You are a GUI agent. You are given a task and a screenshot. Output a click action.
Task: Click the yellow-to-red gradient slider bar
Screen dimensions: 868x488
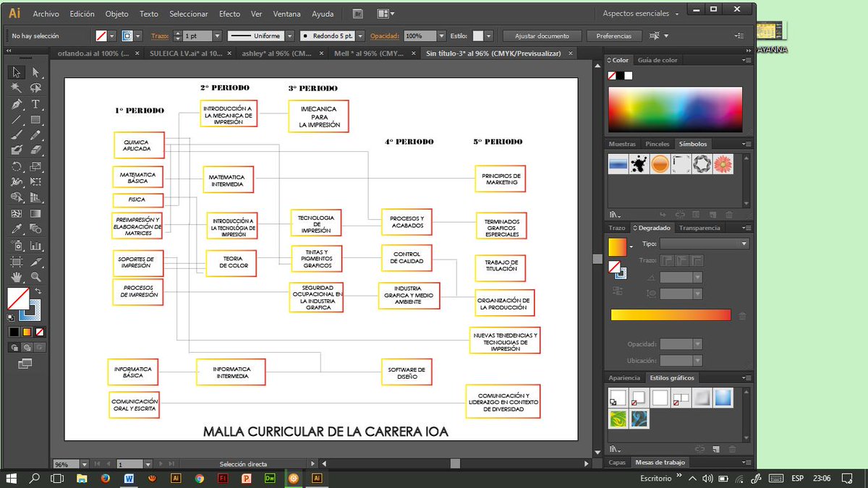coord(671,314)
